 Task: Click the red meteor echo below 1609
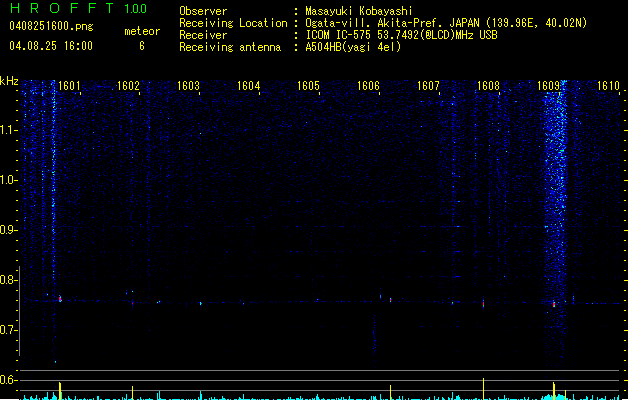pyautogui.click(x=554, y=304)
